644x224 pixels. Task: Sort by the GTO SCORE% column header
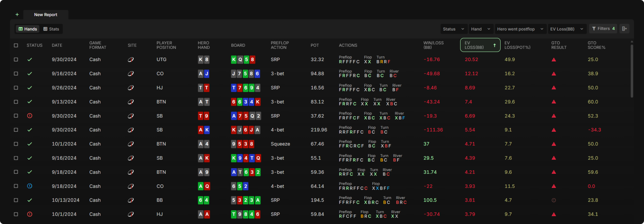tap(597, 45)
